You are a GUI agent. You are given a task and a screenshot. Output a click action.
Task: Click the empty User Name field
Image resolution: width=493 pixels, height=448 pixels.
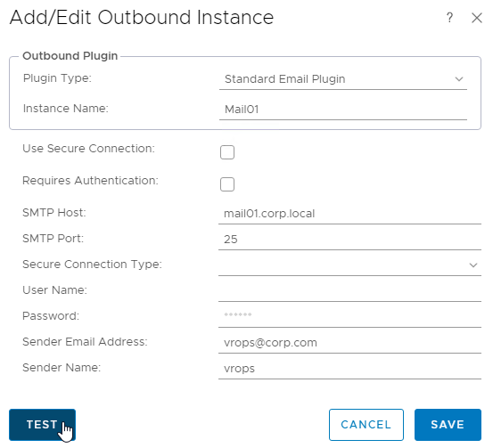(x=349, y=291)
